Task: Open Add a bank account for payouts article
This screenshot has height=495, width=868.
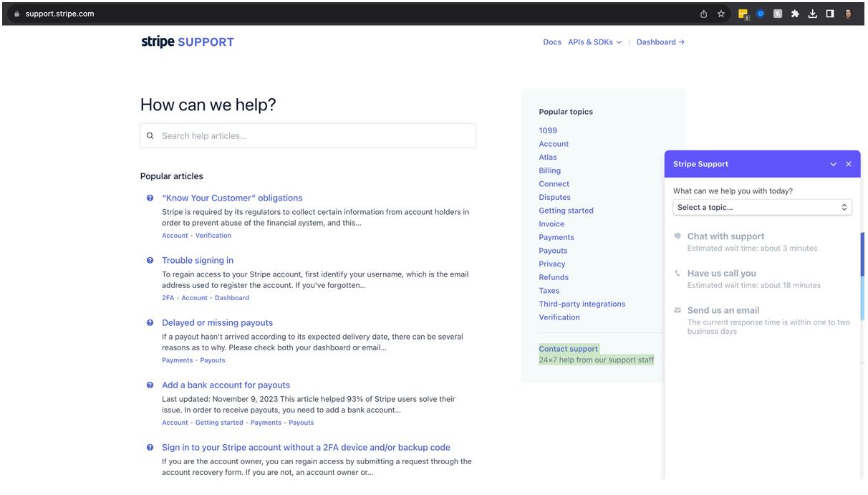Action: 226,385
